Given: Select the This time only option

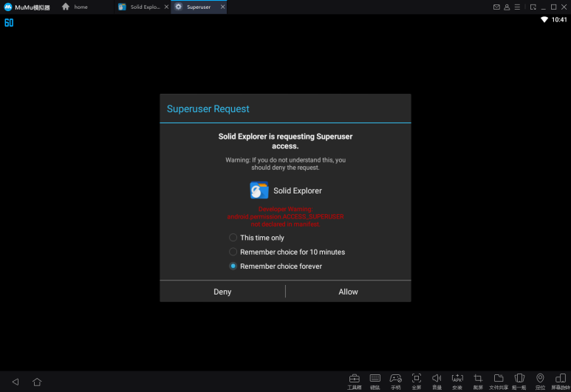Looking at the screenshot, I should [256, 238].
